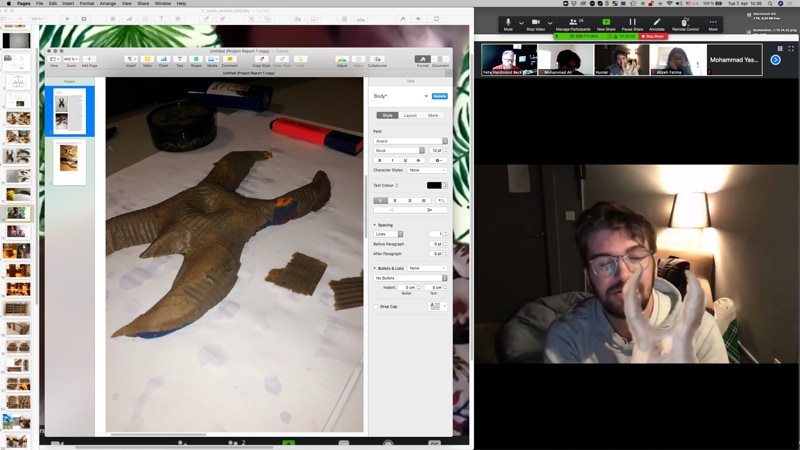Image resolution: width=800 pixels, height=450 pixels.
Task: Select second page thumbnail in Pages sidebar
Action: pyautogui.click(x=69, y=162)
